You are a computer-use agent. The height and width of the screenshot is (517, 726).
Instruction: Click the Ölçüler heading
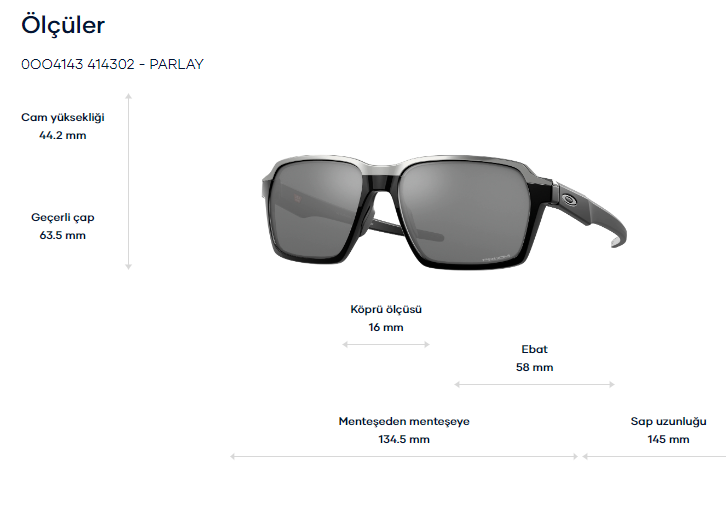63,25
